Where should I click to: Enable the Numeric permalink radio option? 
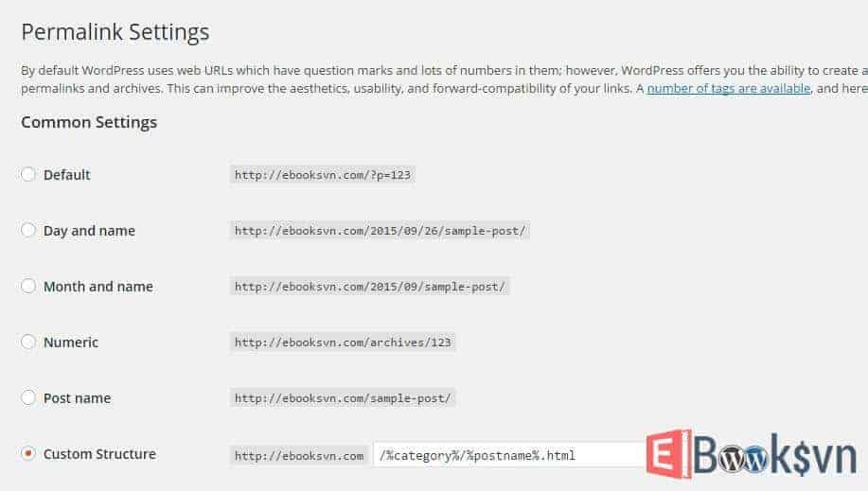pos(28,342)
